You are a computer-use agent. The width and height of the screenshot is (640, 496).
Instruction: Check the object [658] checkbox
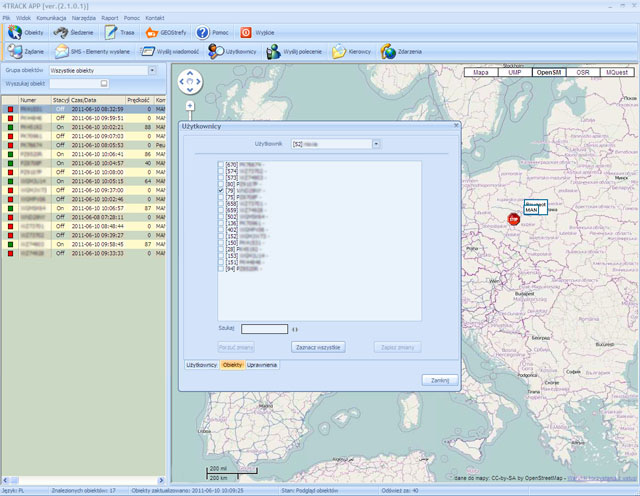[x=221, y=204]
